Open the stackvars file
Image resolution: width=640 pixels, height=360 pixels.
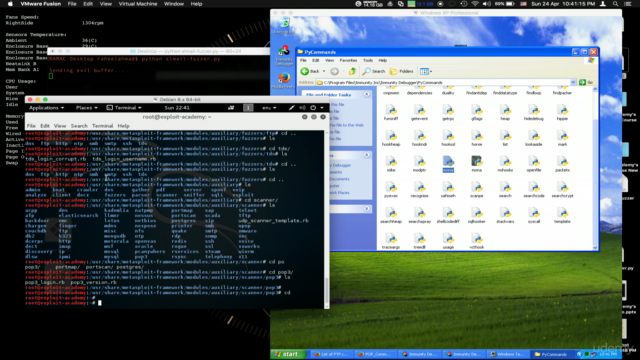505,215
